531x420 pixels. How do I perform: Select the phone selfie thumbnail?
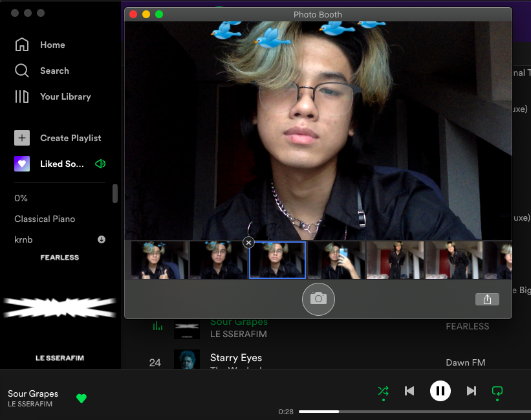(x=336, y=260)
